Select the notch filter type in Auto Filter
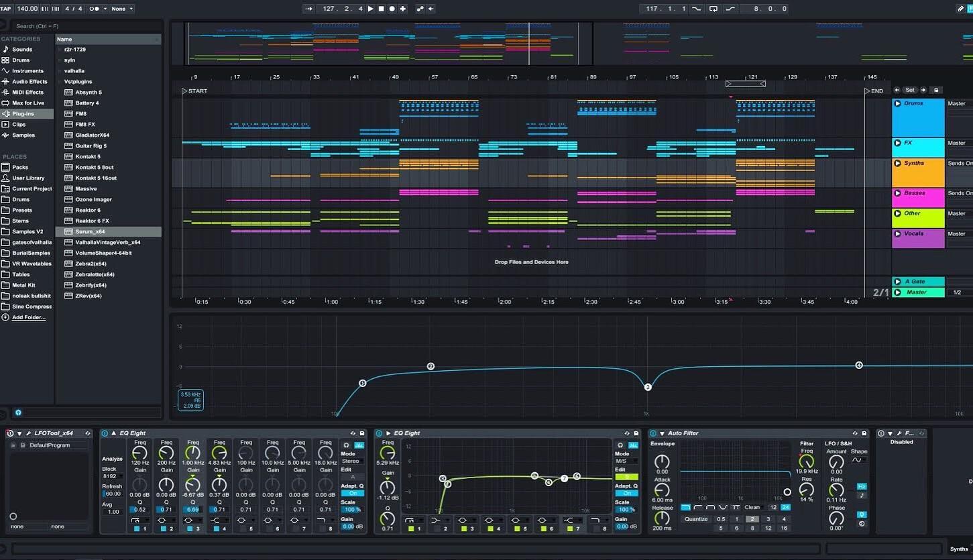The image size is (973, 560). point(722,506)
